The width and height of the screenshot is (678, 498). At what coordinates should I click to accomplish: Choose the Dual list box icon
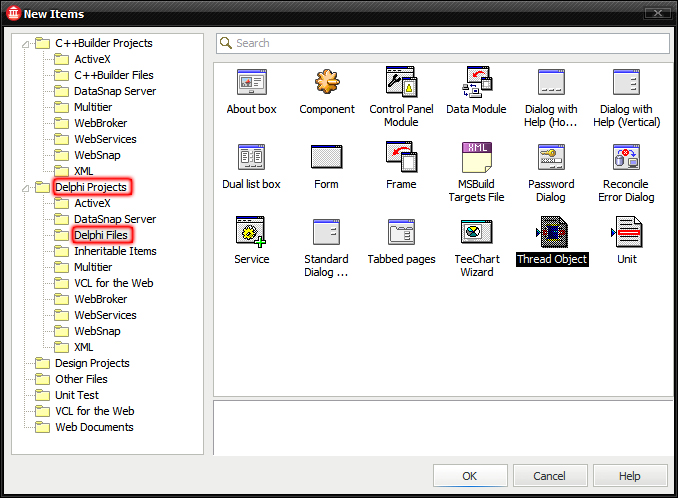[x=252, y=156]
